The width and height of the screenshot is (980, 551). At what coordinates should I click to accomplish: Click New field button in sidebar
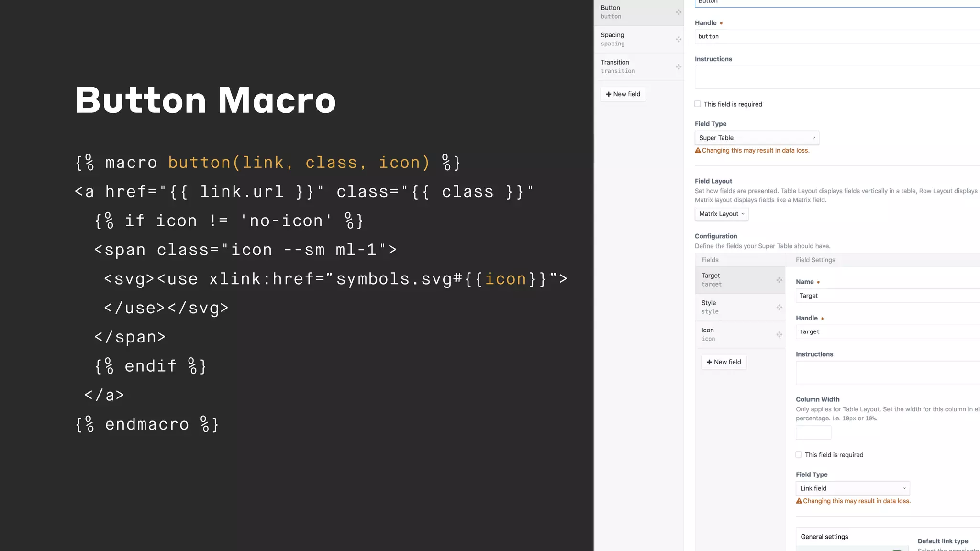[x=623, y=94]
